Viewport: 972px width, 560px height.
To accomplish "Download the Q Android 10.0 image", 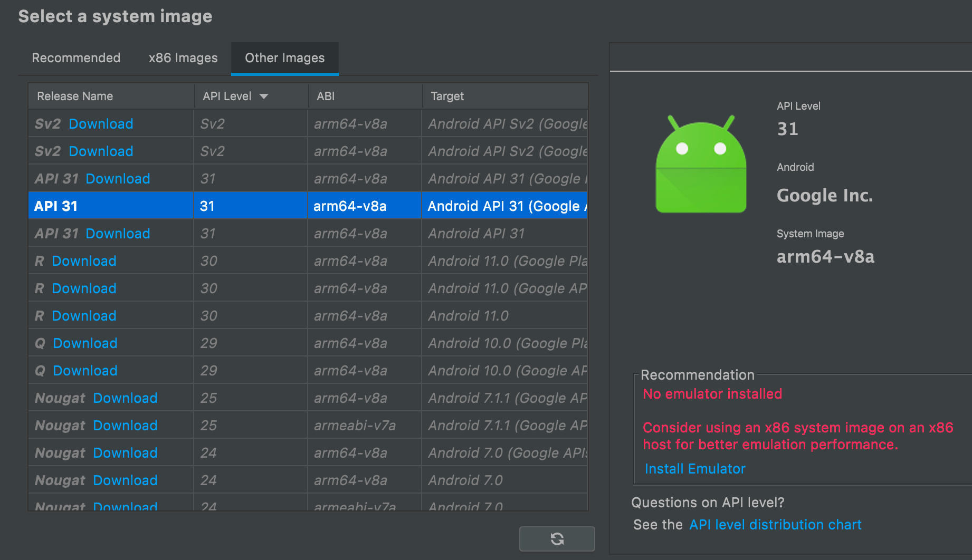I will coord(84,343).
